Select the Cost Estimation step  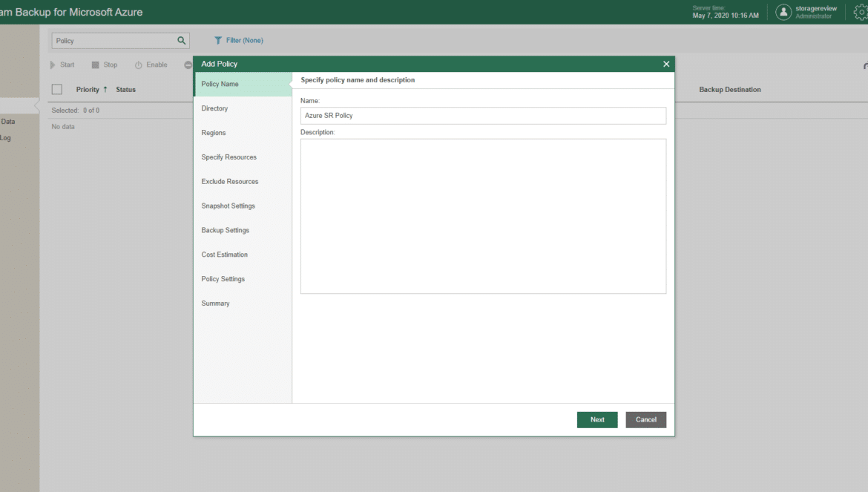coord(243,255)
